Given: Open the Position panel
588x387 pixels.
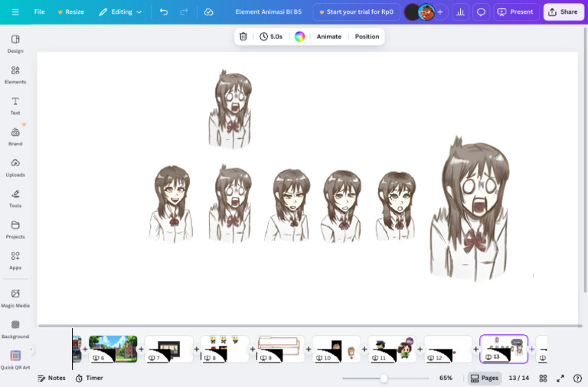Looking at the screenshot, I should click(367, 37).
